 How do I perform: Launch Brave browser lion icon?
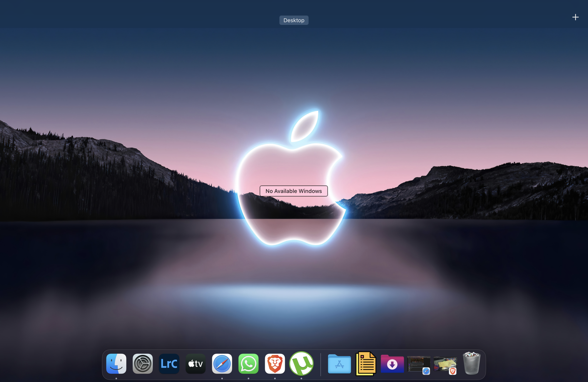coord(275,364)
